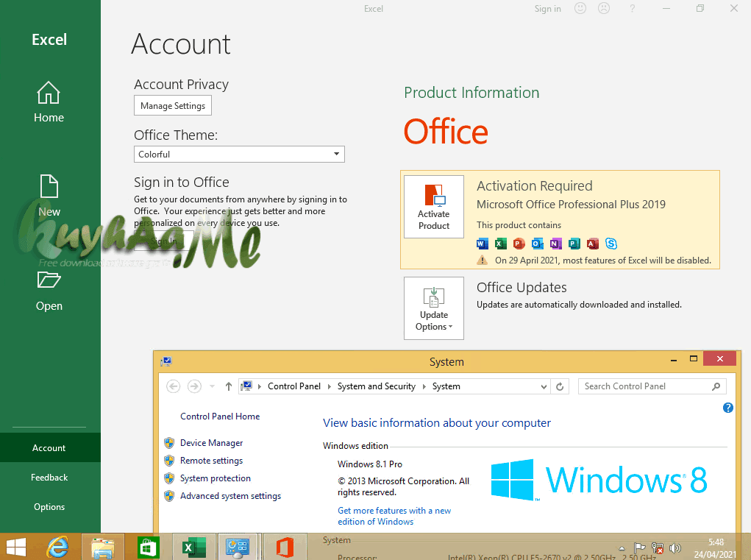The width and height of the screenshot is (751, 560).
Task: Create a New workbook from sidebar
Action: point(49,195)
